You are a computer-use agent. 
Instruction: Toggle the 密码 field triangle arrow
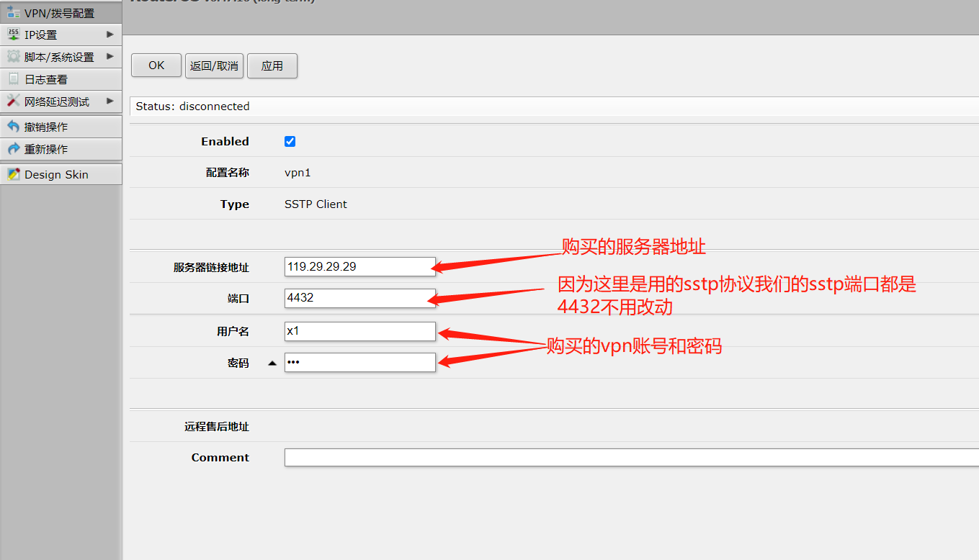tap(272, 363)
